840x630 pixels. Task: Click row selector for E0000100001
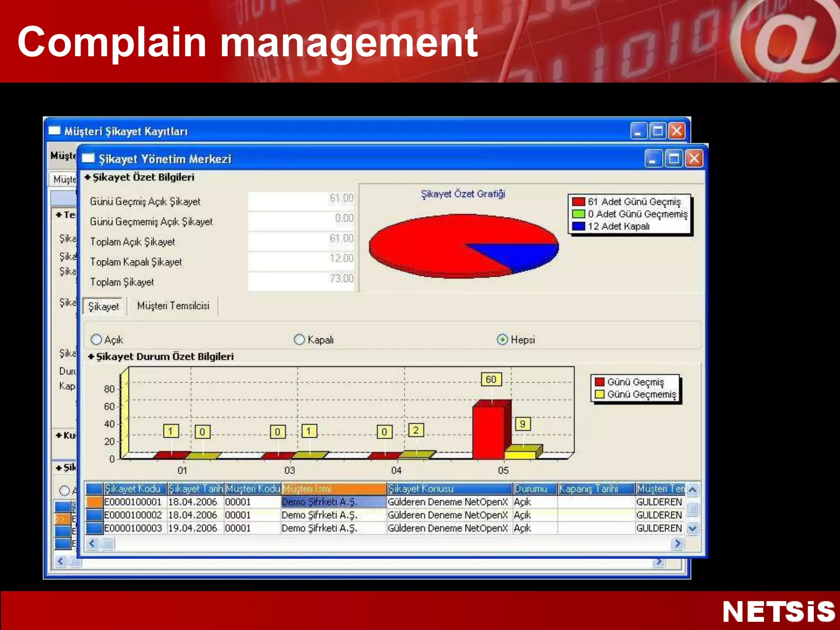(94, 502)
